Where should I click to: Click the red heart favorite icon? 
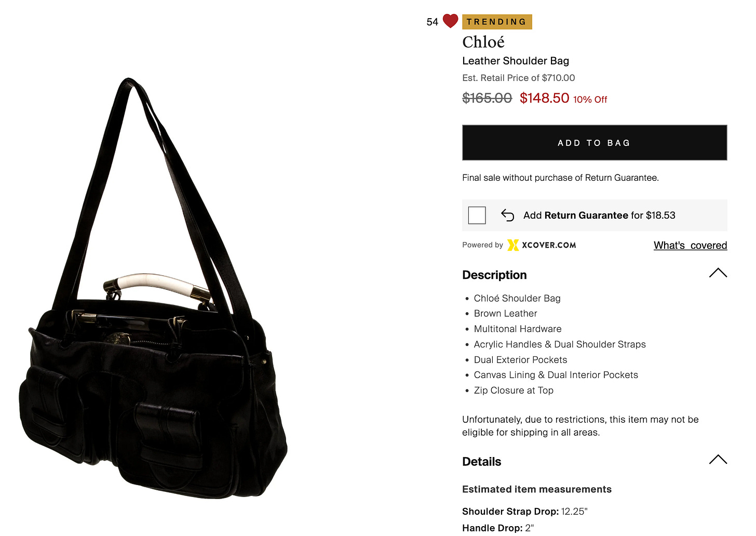click(x=450, y=21)
